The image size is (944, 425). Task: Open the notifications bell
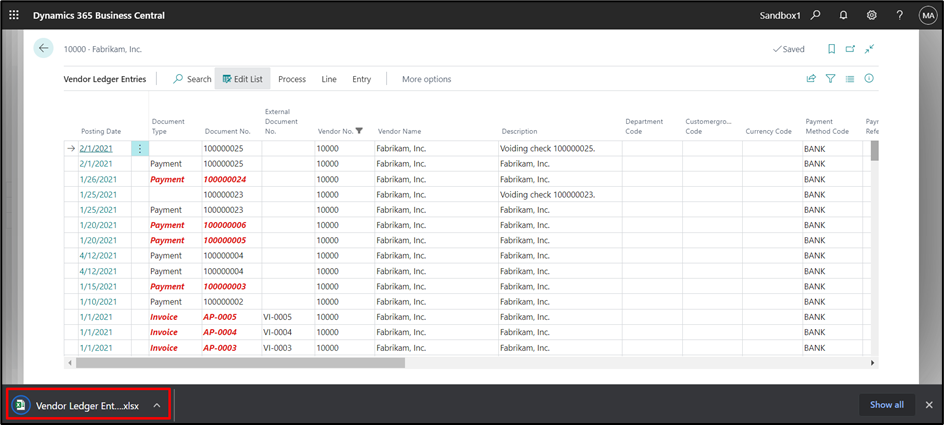click(843, 15)
